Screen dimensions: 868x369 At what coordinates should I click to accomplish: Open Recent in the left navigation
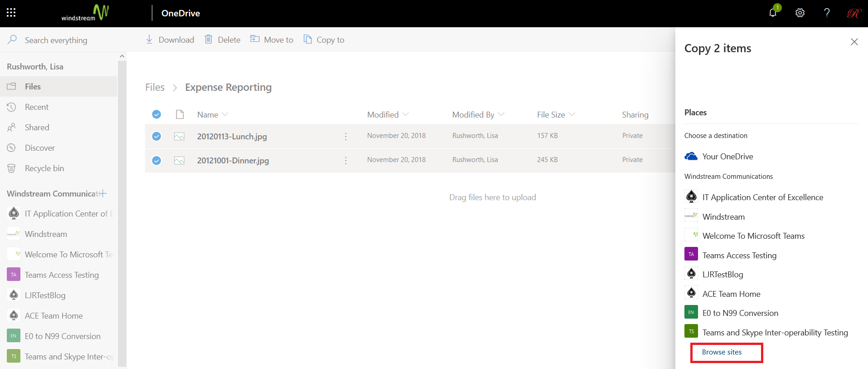[59, 107]
